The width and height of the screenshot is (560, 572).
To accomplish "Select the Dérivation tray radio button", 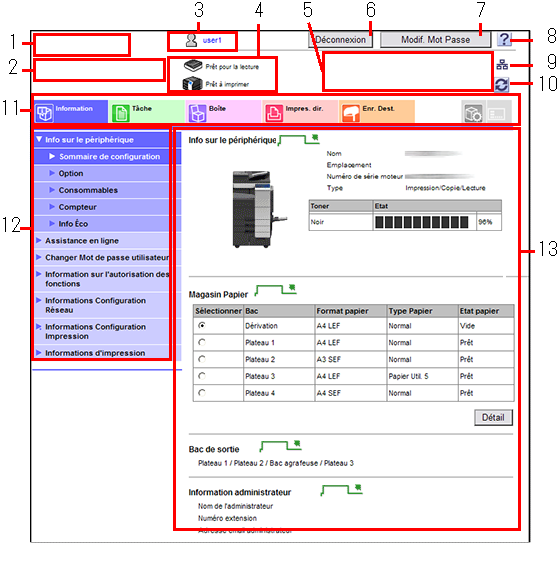I will 202,325.
